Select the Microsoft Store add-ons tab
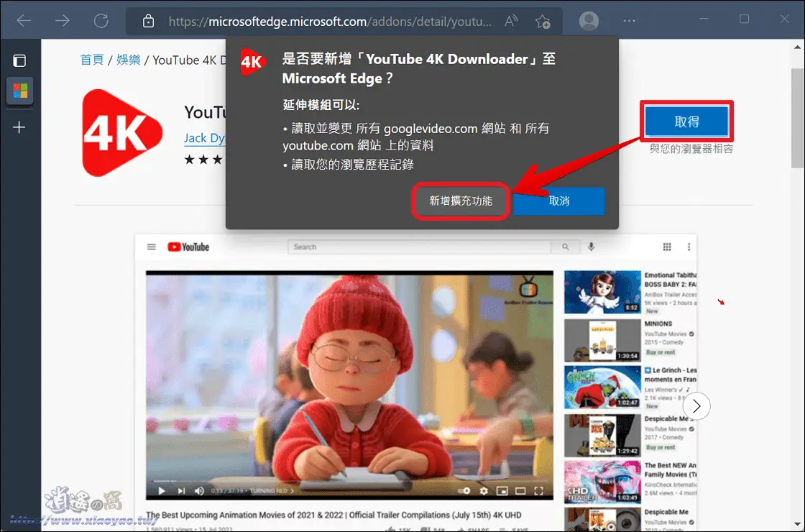This screenshot has height=532, width=805. pyautogui.click(x=19, y=91)
